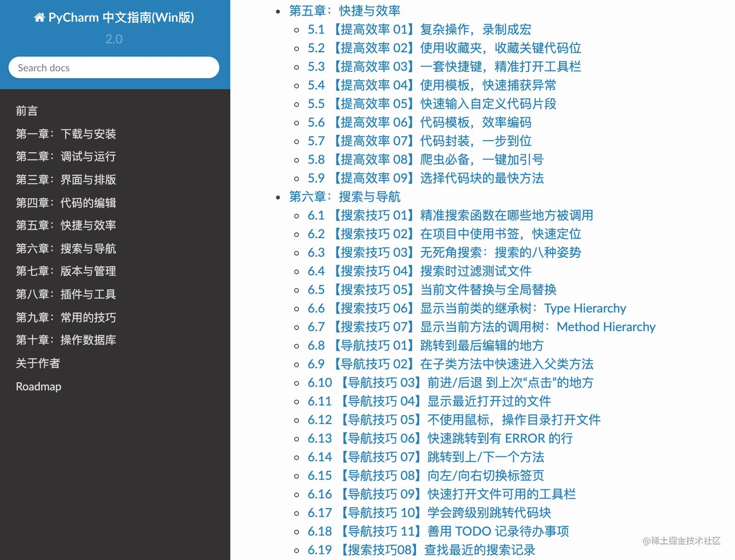This screenshot has width=735, height=560.
Task: Open 6.18 善用 TODO 记录待办事项
Action: pyautogui.click(x=438, y=531)
